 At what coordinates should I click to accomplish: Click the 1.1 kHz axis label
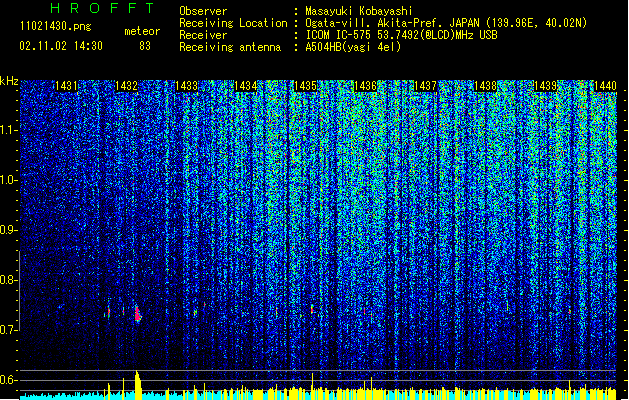click(9, 130)
